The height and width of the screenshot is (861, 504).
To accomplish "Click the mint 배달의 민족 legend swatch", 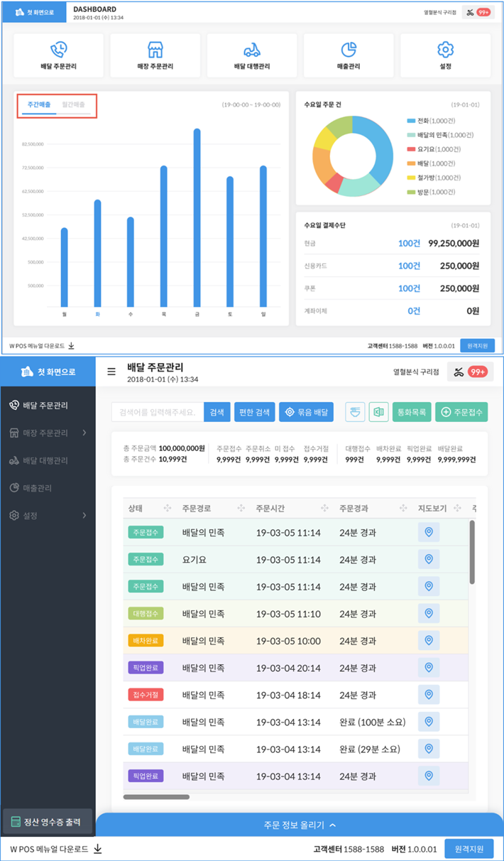I will [412, 135].
